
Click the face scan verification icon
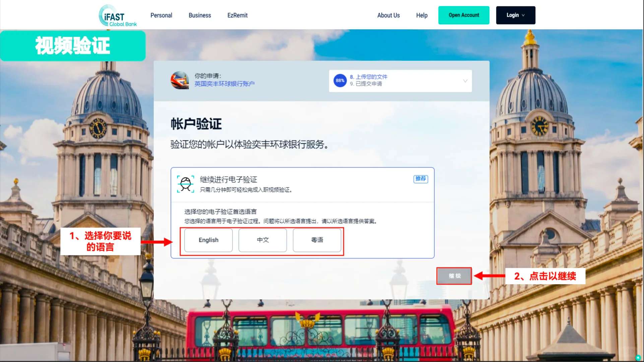pyautogui.click(x=186, y=184)
